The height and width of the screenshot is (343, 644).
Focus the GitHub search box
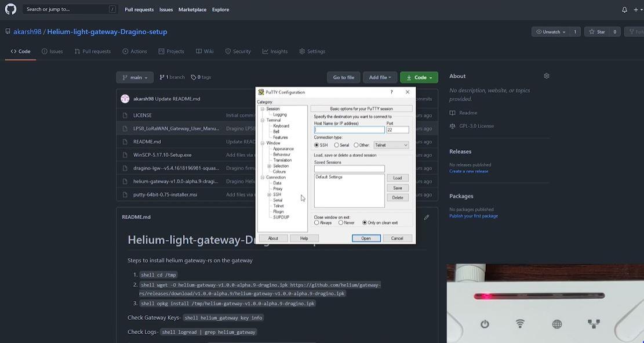[70, 9]
